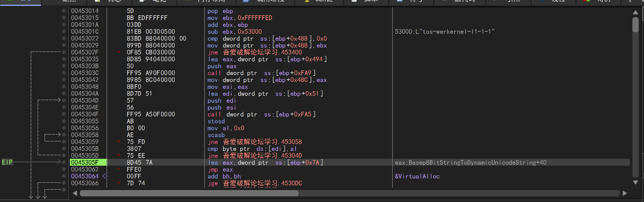
Task: Click the vertical scrollbar down arrow
Action: (x=635, y=183)
